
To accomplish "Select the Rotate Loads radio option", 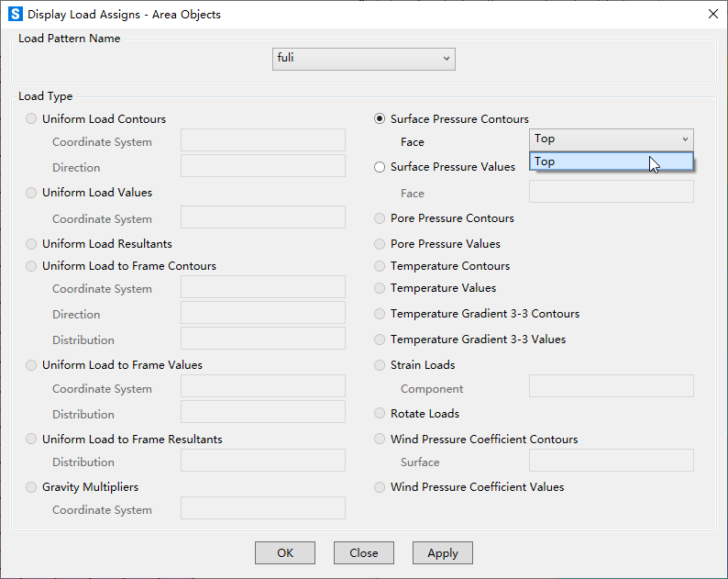I will click(380, 413).
